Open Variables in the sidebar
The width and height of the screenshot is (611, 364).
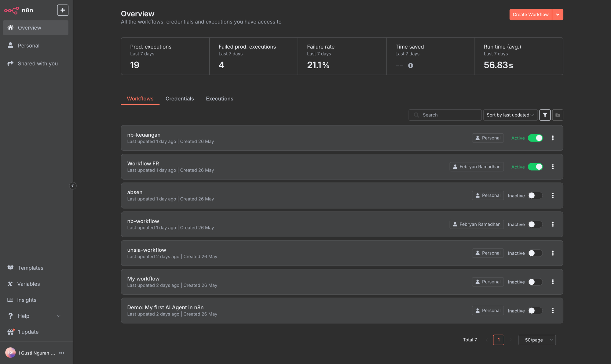click(x=28, y=284)
